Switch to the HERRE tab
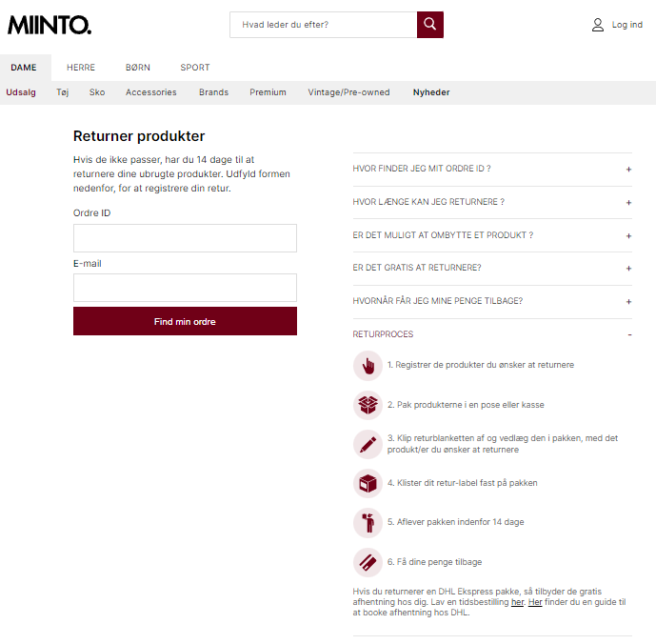Image resolution: width=656 pixels, height=644 pixels. (81, 68)
